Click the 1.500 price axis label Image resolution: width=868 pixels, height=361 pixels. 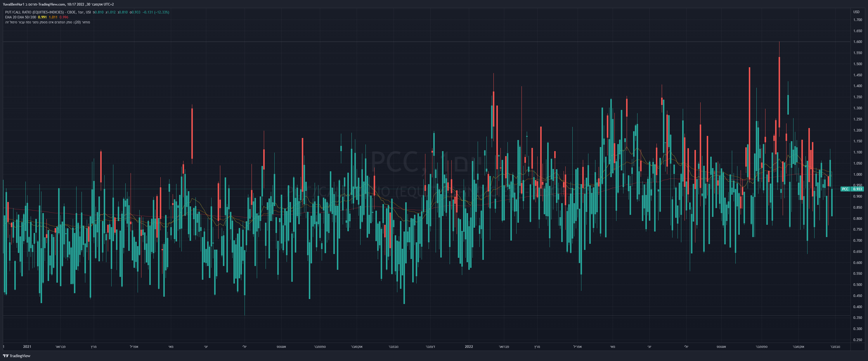(857, 64)
